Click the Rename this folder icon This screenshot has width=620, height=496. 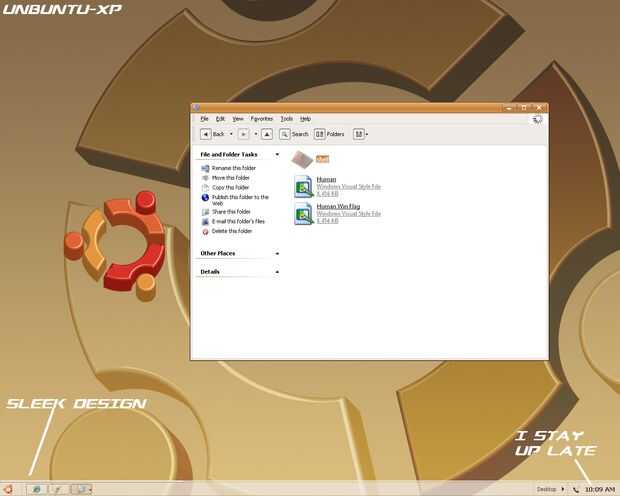(x=205, y=168)
